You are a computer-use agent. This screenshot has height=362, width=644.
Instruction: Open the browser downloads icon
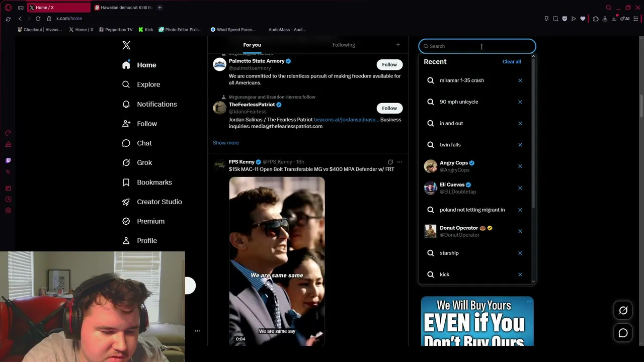pos(614,19)
